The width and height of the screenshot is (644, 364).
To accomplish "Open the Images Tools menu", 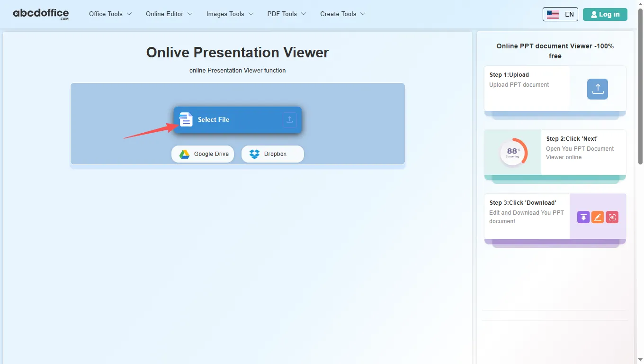I will pos(230,14).
